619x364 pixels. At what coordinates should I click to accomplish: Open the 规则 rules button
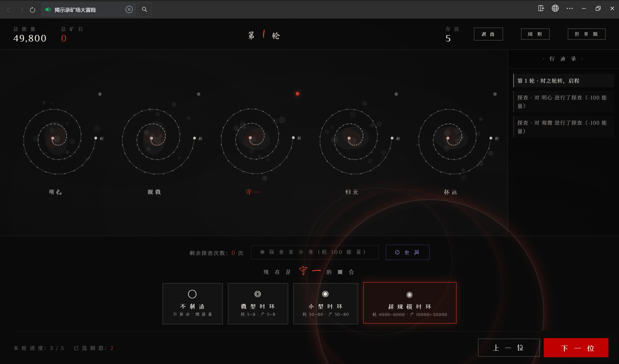(535, 34)
